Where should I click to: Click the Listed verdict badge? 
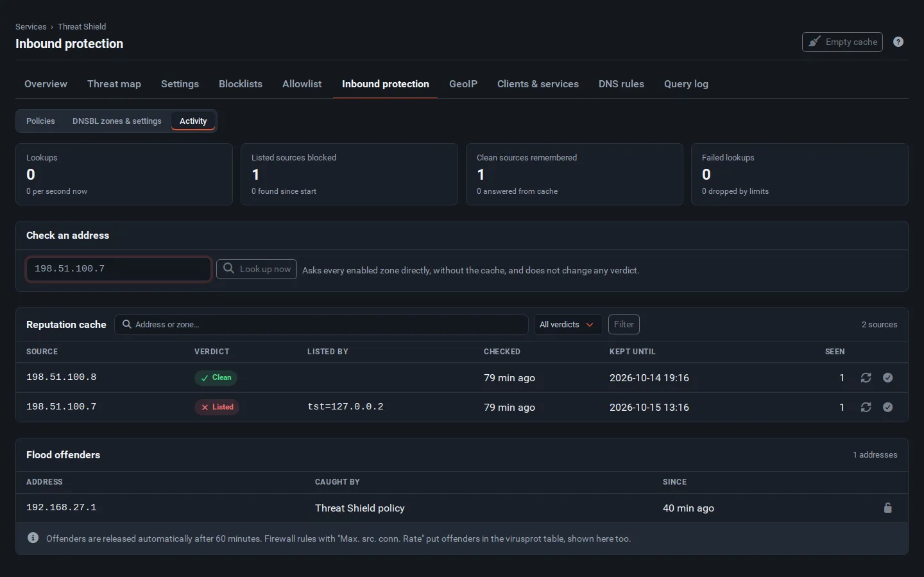[x=217, y=407]
